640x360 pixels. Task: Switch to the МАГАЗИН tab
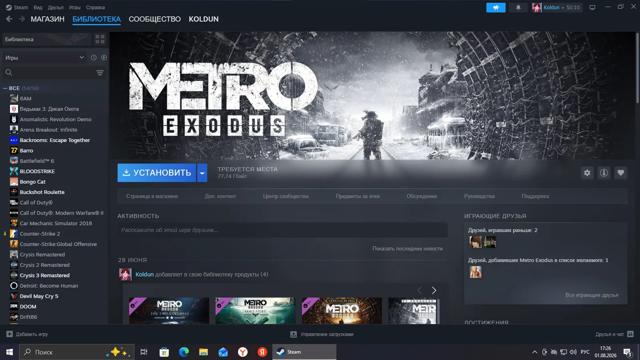(x=47, y=19)
